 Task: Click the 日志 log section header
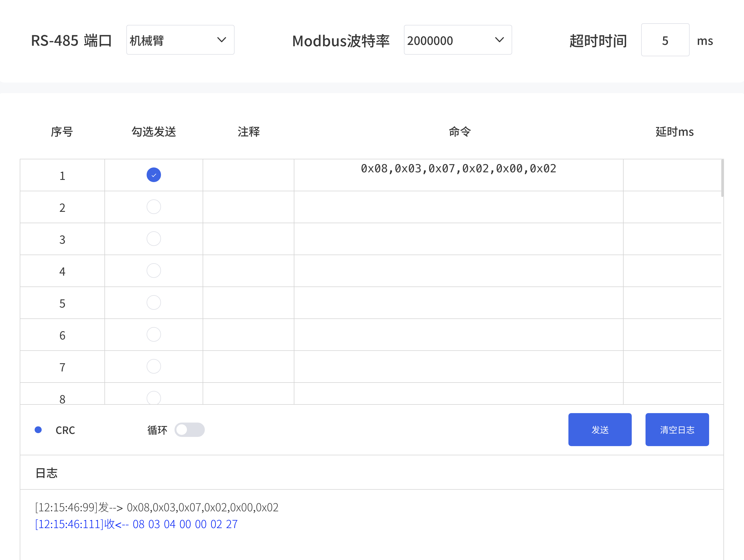(x=47, y=472)
